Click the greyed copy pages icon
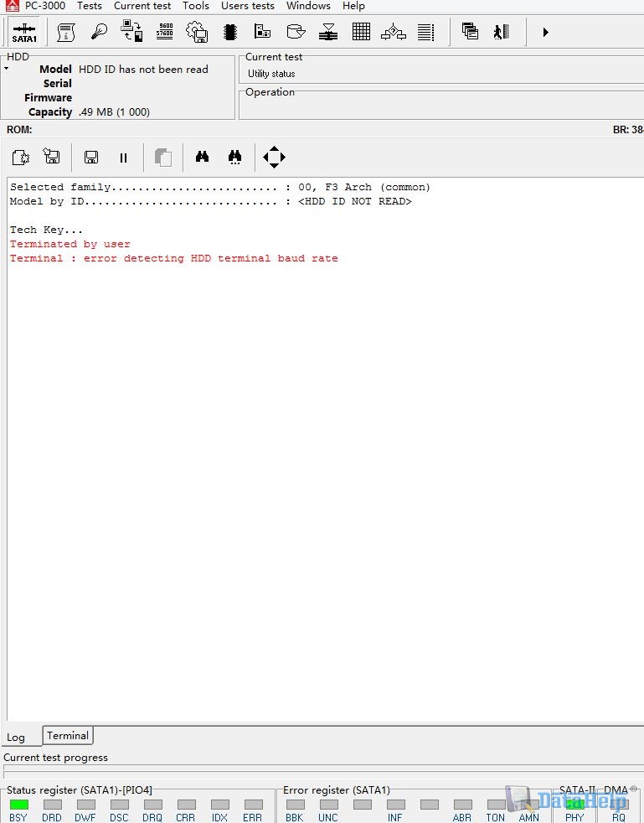The height and width of the screenshot is (823, 644). tap(163, 158)
